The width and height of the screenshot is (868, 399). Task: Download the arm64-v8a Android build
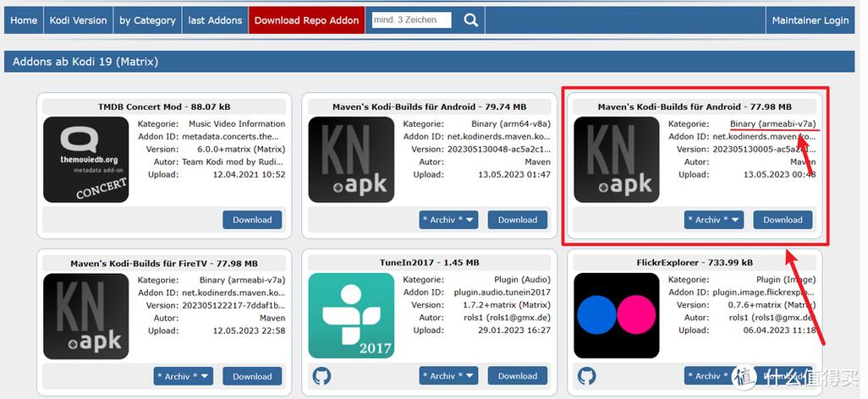518,220
